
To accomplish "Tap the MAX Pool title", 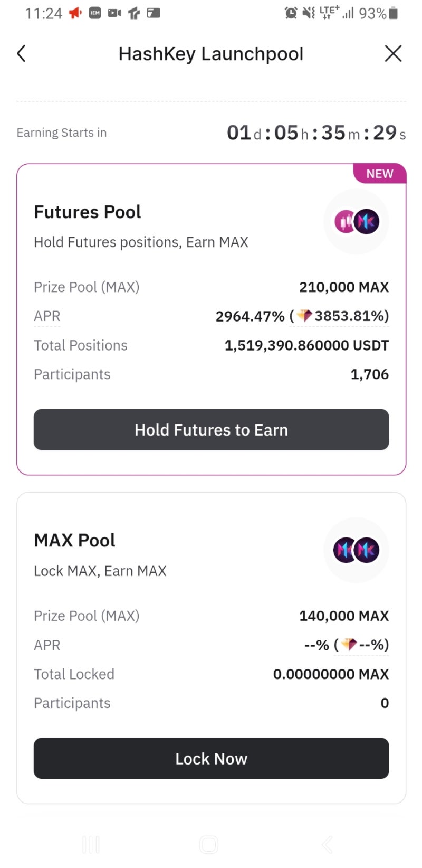I will click(74, 541).
